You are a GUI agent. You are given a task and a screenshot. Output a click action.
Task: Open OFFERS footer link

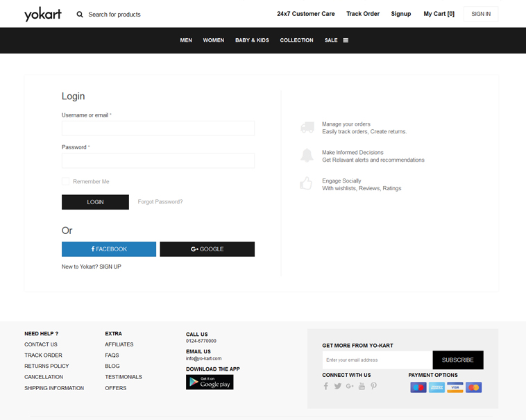(x=116, y=388)
